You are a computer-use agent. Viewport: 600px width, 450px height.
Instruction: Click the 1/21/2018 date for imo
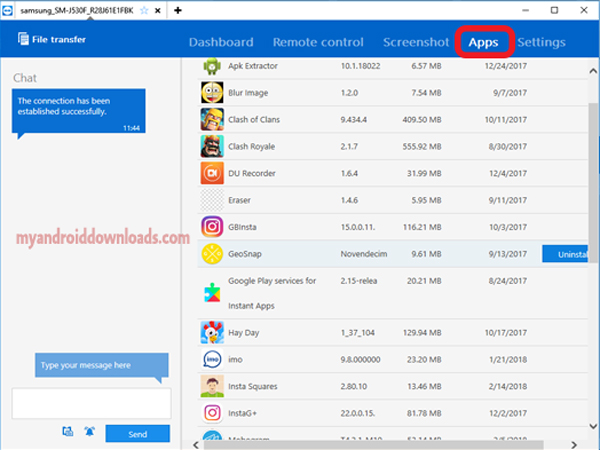coord(508,359)
